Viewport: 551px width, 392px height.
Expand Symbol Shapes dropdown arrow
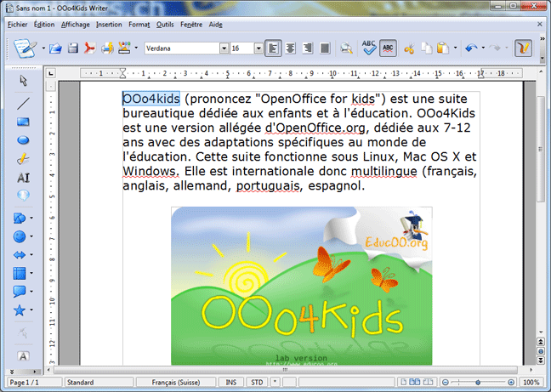coord(31,236)
